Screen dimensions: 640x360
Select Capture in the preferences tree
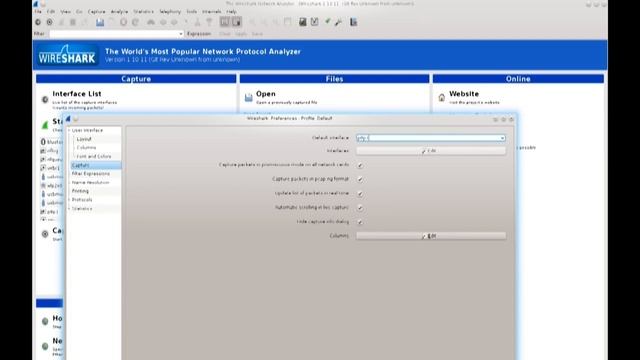[x=96, y=165]
